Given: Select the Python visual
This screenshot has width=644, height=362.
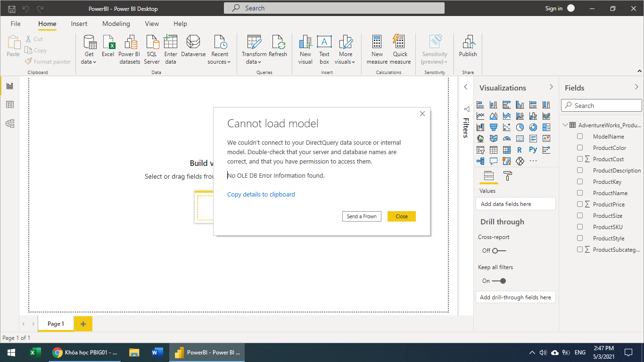Looking at the screenshot, I should (x=533, y=150).
